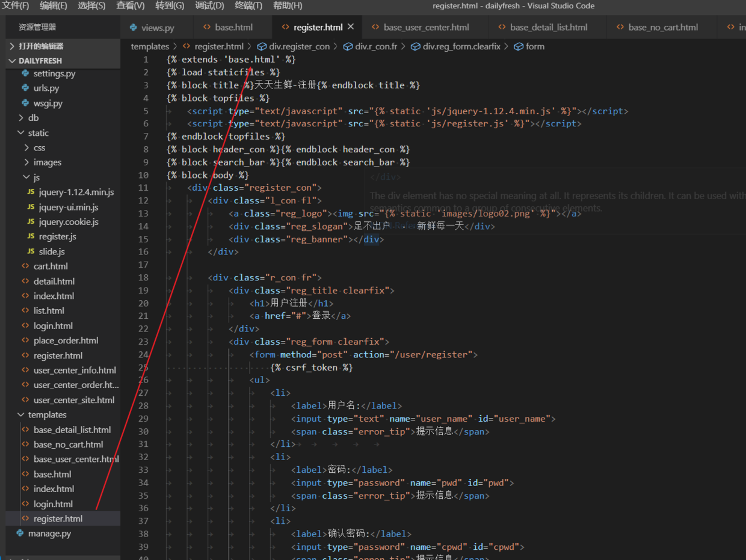Click line number 10 in the gutter
Screen dimensions: 746x560
(143, 175)
